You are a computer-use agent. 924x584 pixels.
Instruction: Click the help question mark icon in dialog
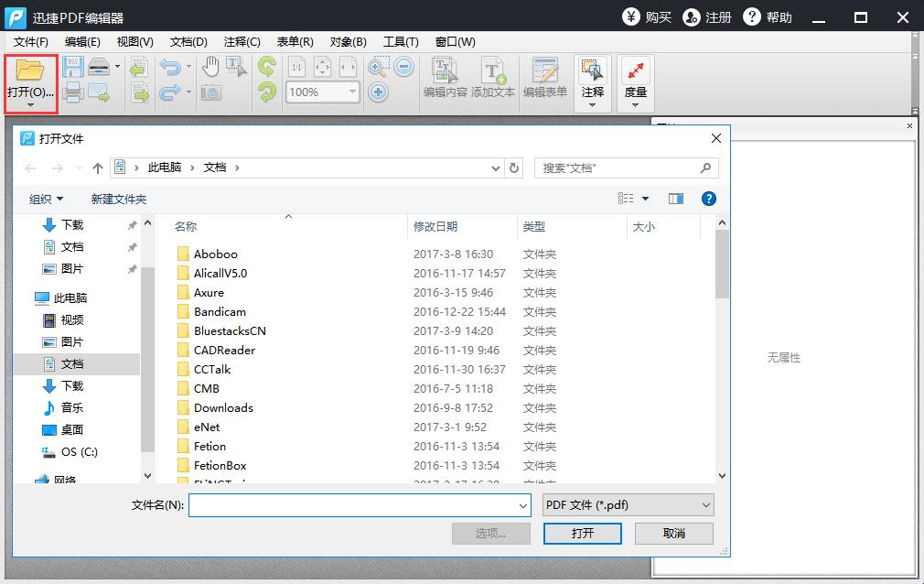(x=708, y=199)
